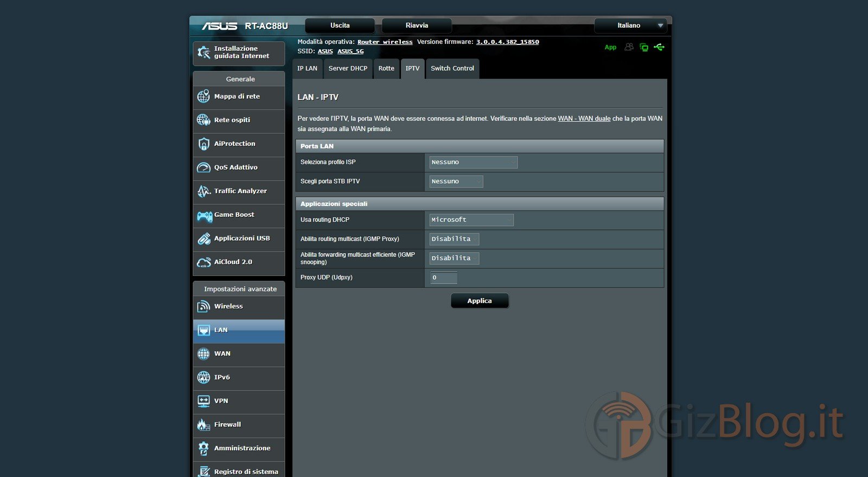Select the IPTV tab
Screen dimensions: 868x477
click(412, 69)
